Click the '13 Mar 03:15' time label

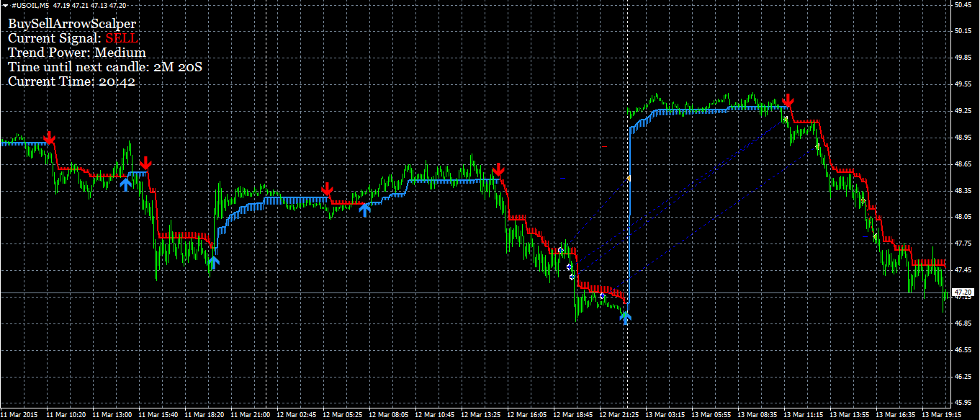(665, 415)
